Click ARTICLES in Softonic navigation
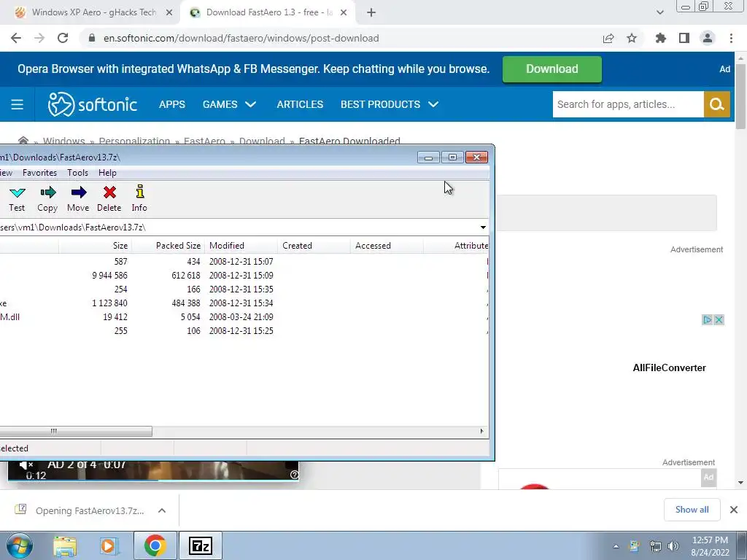 pos(300,104)
